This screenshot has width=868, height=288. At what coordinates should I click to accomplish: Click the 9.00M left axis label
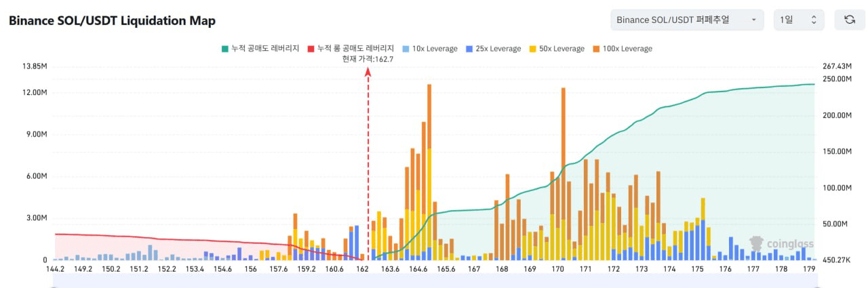point(37,134)
